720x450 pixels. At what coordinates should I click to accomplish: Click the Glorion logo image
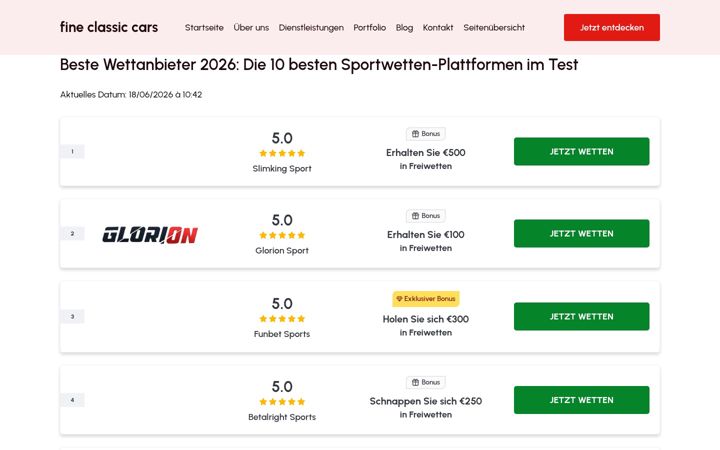point(150,234)
